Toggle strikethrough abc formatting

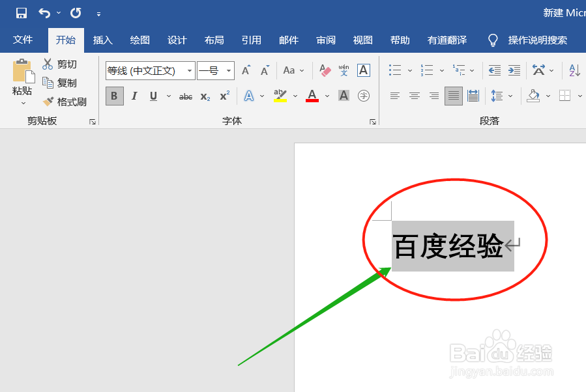186,96
